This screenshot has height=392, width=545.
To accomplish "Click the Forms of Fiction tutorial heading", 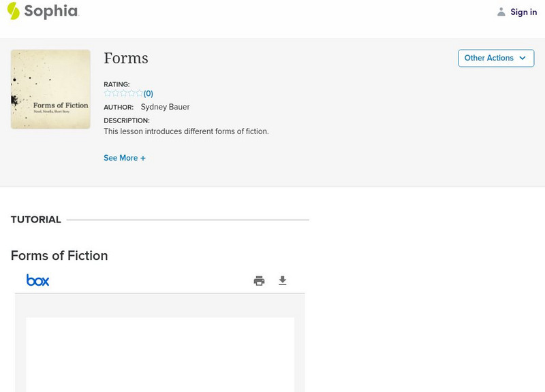I will coord(59,256).
